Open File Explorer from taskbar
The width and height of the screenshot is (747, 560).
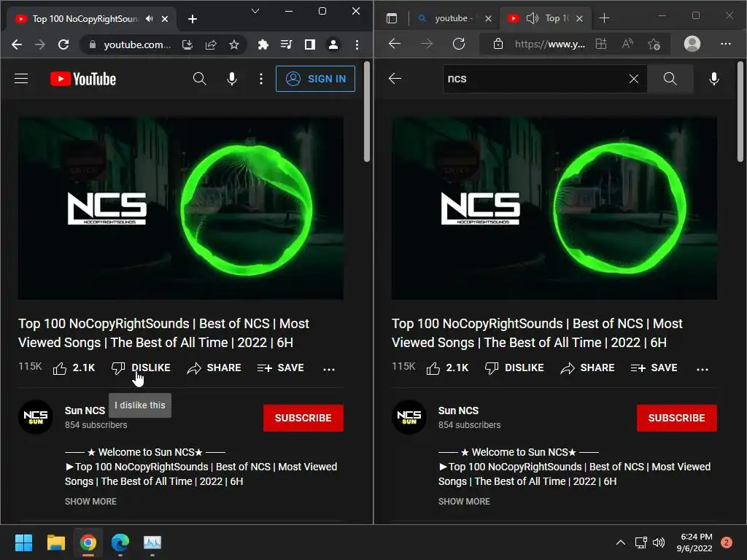[55, 542]
